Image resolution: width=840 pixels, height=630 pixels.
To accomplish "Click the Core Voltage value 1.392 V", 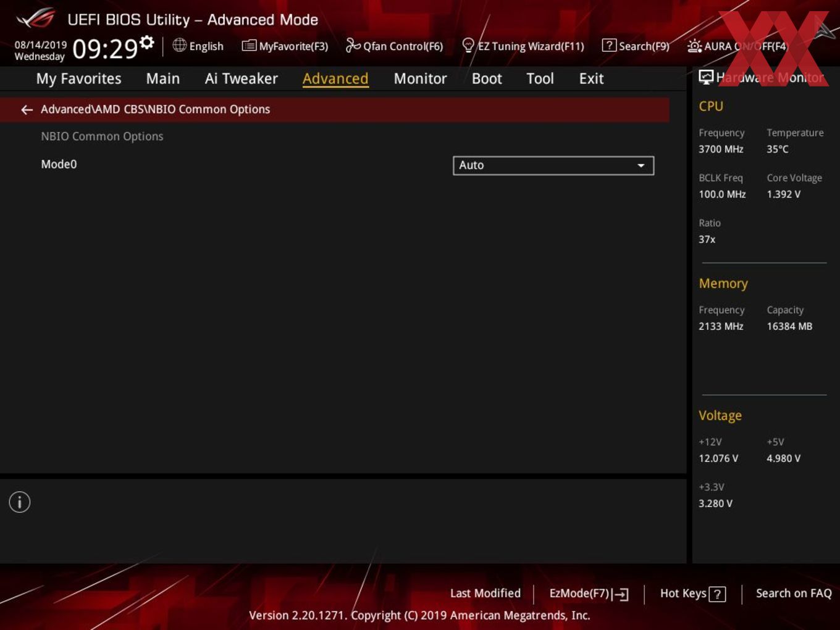I will pos(783,194).
